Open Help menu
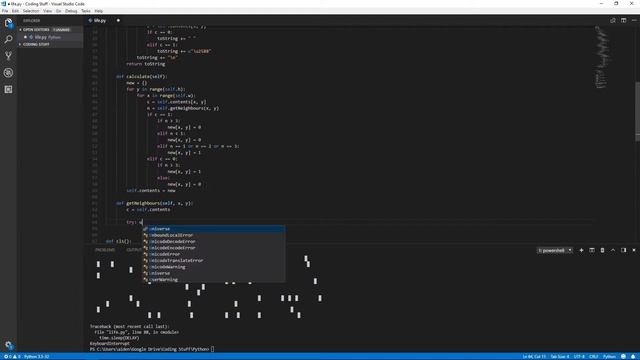The image size is (640, 360). click(x=99, y=11)
